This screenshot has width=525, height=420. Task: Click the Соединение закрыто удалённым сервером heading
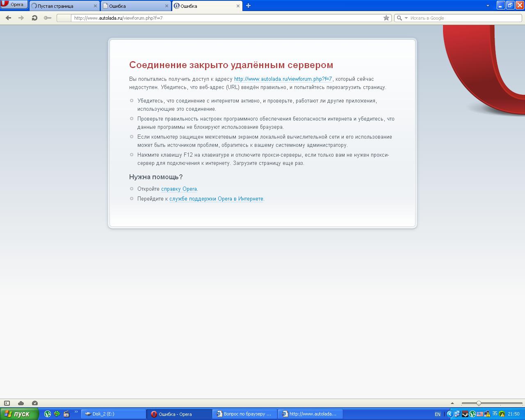231,65
